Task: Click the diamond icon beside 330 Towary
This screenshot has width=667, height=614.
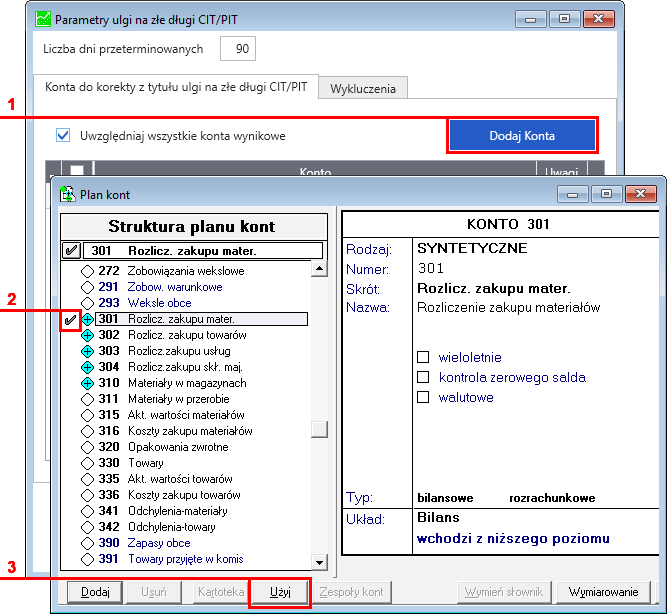Action: click(x=87, y=463)
